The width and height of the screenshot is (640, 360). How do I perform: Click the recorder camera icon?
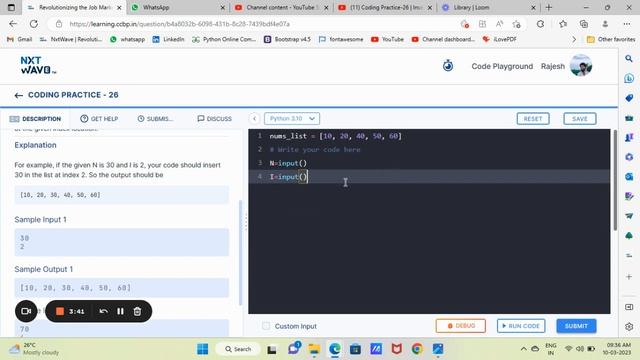[26, 311]
